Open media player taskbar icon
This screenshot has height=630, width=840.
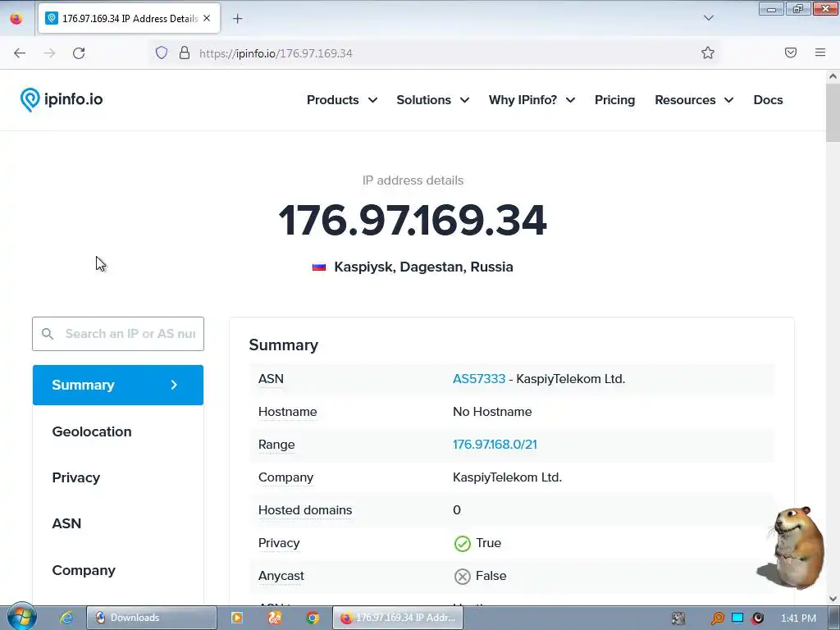(236, 618)
